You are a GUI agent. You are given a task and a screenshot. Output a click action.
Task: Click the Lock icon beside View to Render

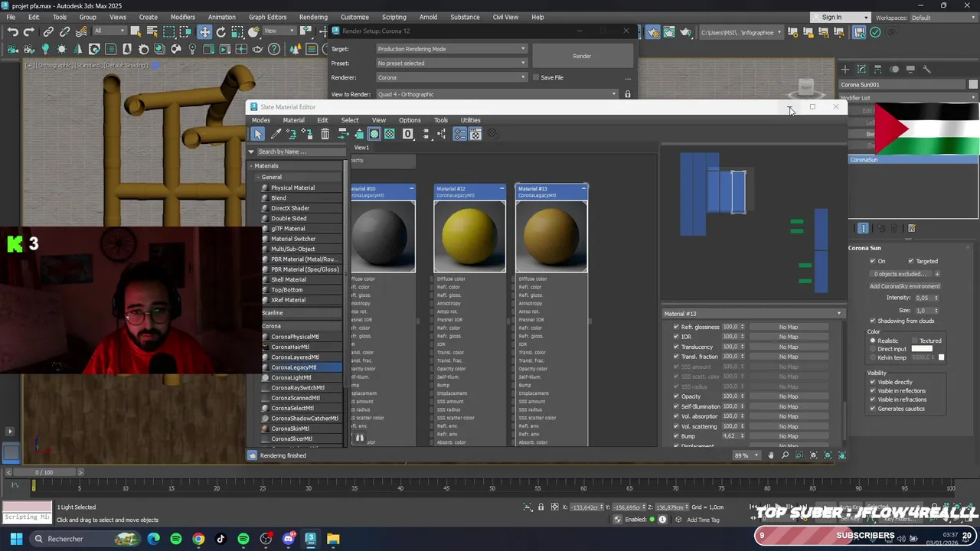click(x=628, y=94)
